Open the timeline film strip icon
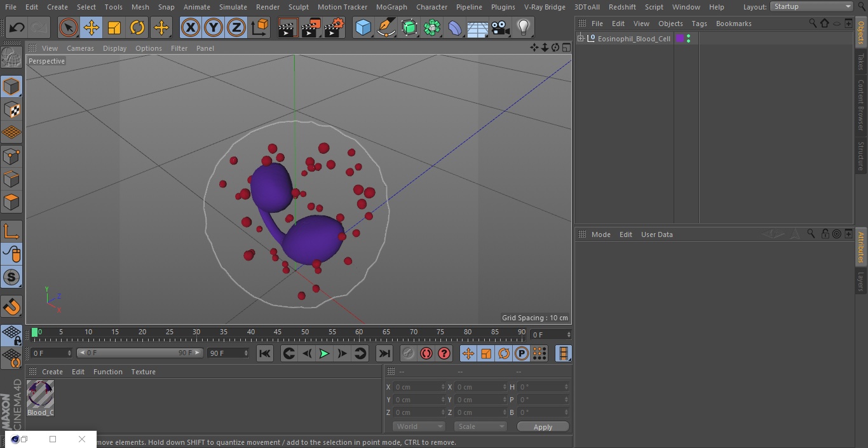This screenshot has width=868, height=448. click(564, 353)
